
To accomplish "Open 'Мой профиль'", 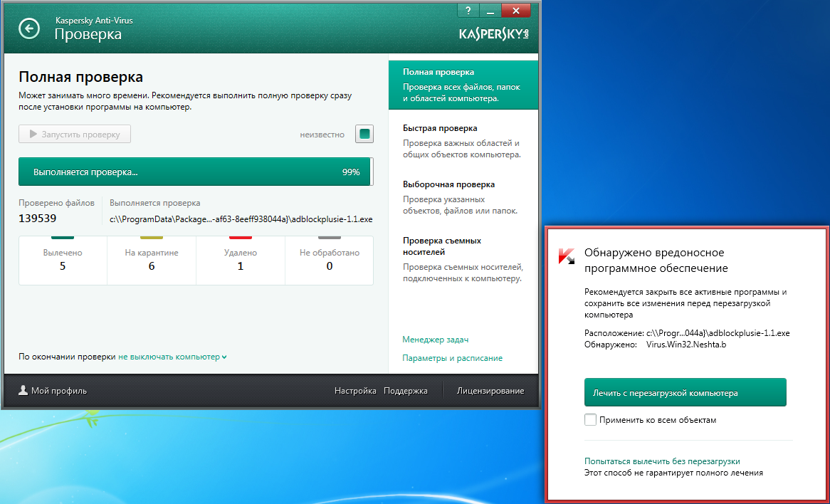I will click(53, 391).
